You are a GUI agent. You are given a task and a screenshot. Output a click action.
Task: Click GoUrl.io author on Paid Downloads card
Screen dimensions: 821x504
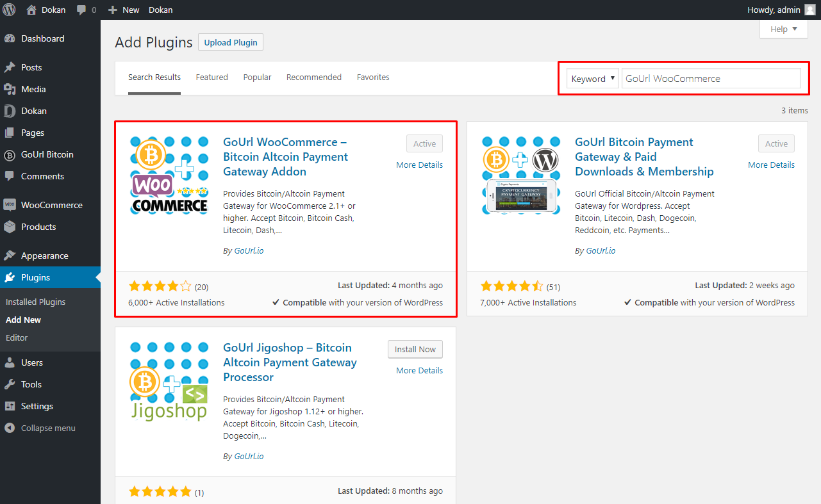click(x=601, y=251)
